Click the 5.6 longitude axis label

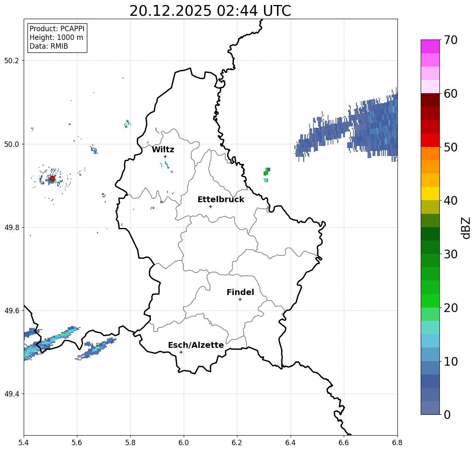pyautogui.click(x=77, y=443)
